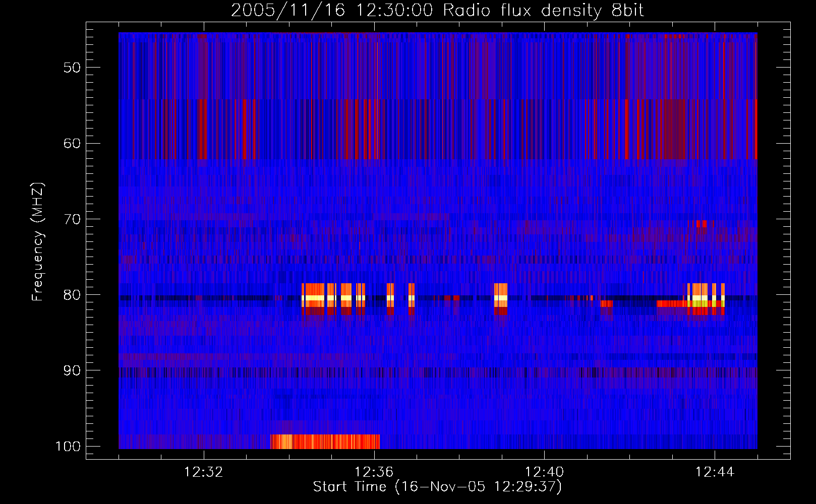This screenshot has width=816, height=504.
Task: Click the small red spot near 70 MHz
Action: (702, 224)
